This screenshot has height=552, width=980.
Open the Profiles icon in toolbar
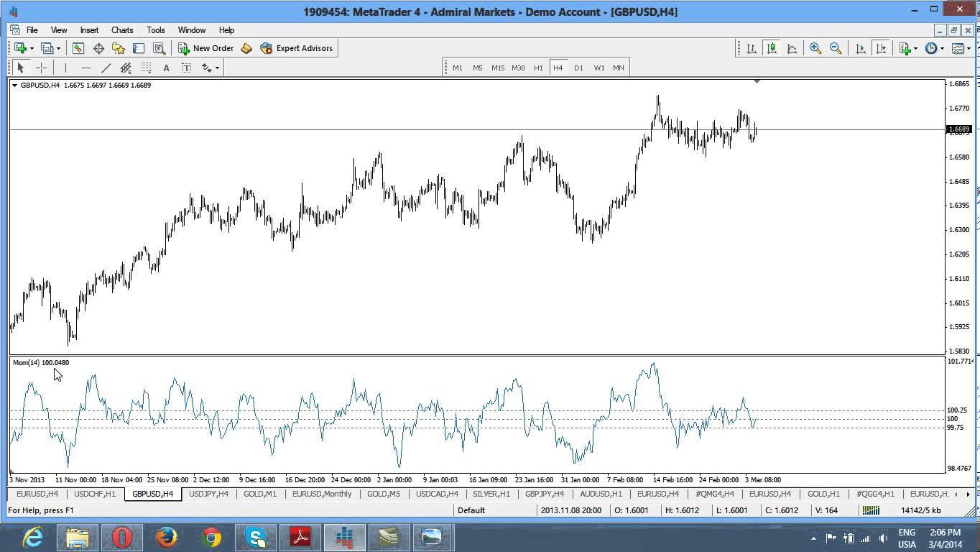(47, 48)
